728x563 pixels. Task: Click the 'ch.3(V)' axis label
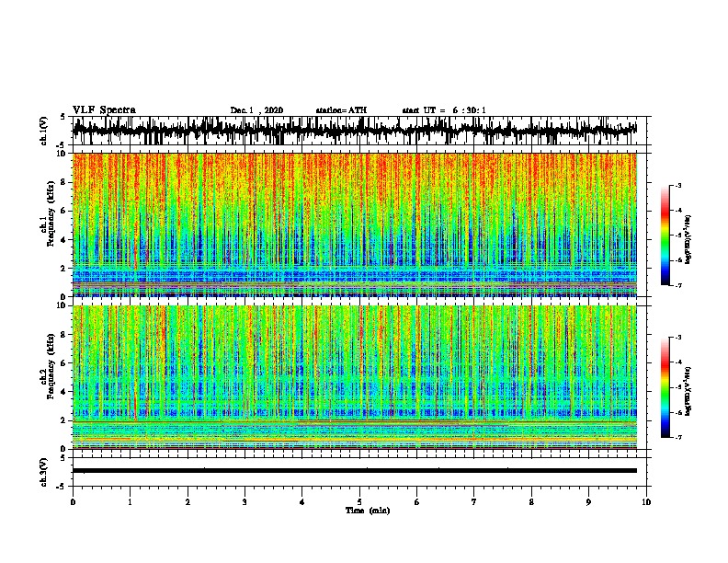[44, 473]
